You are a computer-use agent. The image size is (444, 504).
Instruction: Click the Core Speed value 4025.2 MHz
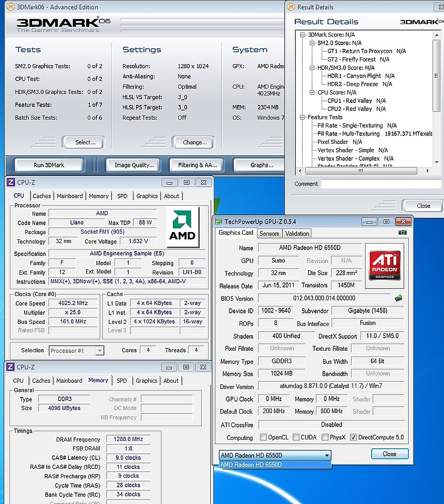(73, 303)
